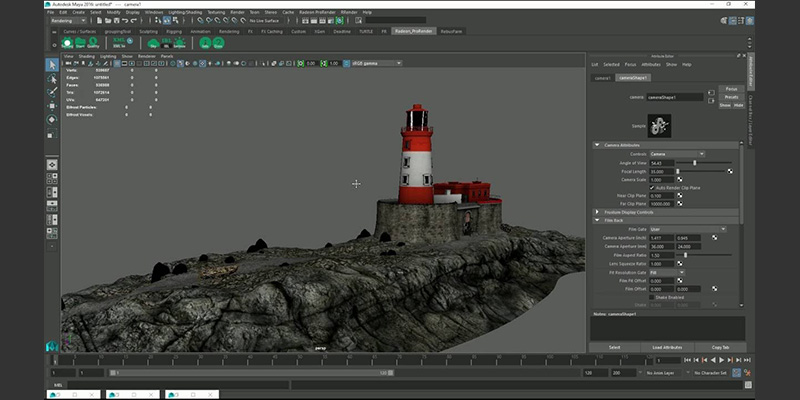Click the Focus button
800x400 pixels.
pyautogui.click(x=731, y=89)
